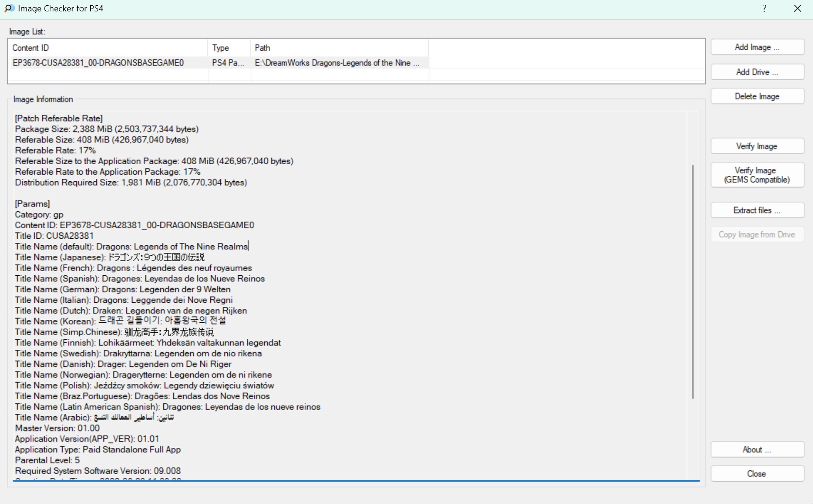The image size is (813, 504).
Task: Click the Title Name (default) text line
Action: tap(131, 246)
